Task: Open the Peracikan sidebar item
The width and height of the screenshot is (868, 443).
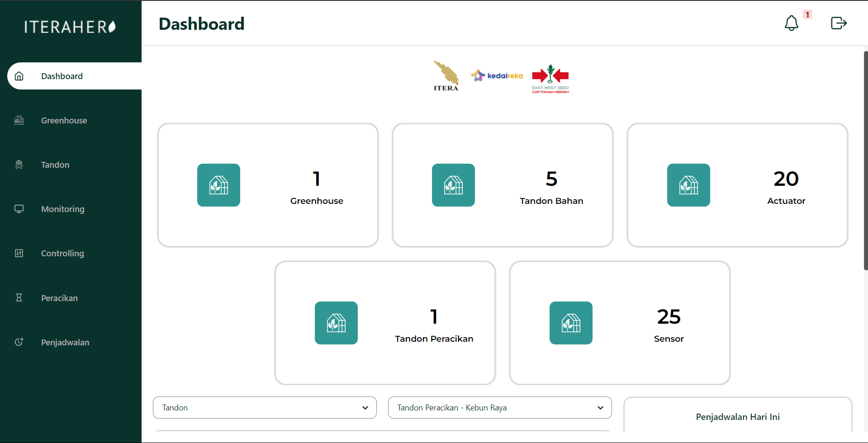Action: pyautogui.click(x=59, y=298)
